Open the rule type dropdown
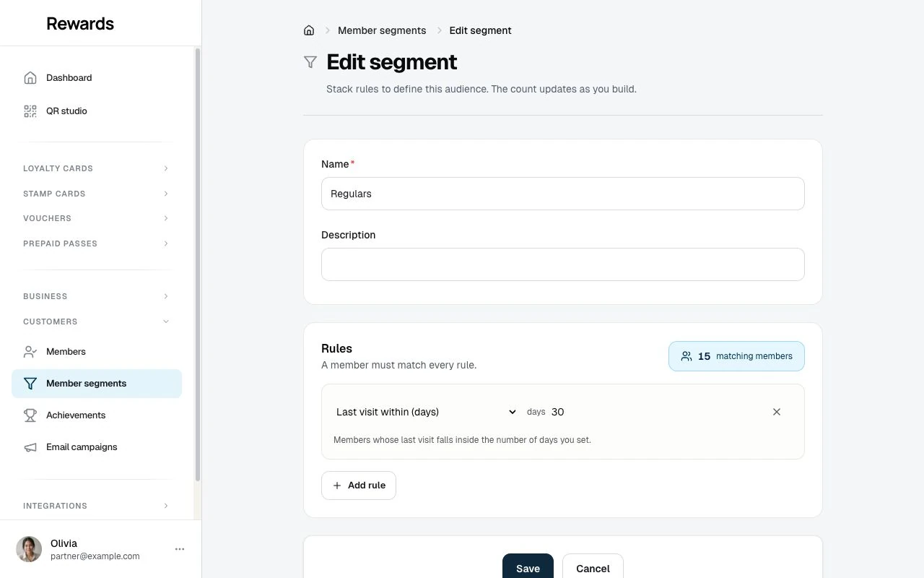Viewport: 924px width, 578px height. pyautogui.click(x=426, y=412)
